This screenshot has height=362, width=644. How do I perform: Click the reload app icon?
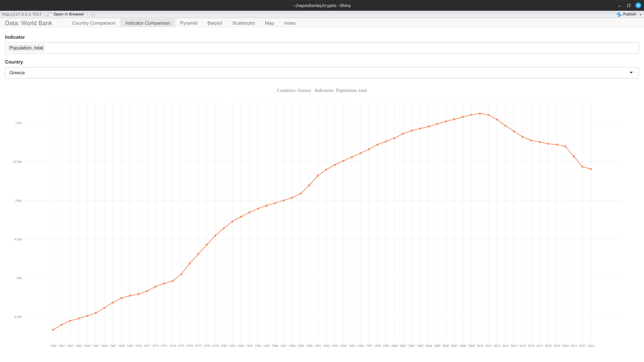pyautogui.click(x=93, y=14)
